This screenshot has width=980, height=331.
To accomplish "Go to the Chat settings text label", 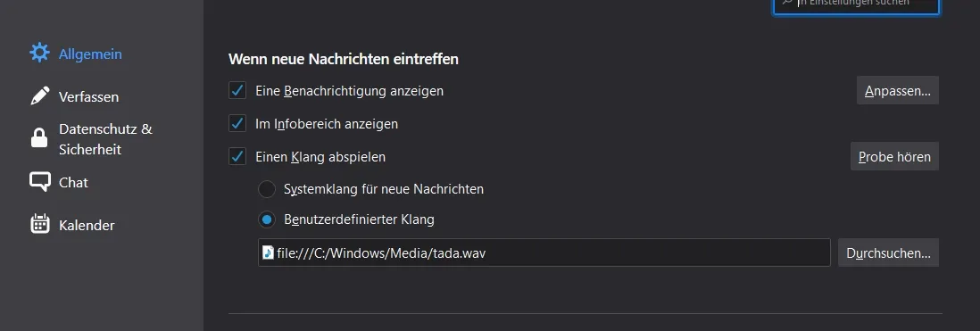I will click(x=73, y=182).
